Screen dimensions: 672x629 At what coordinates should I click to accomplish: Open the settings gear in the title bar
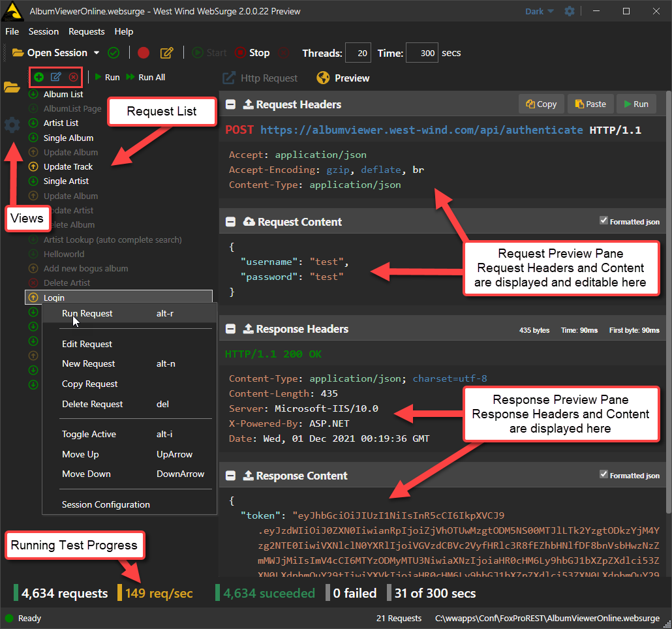(x=569, y=11)
